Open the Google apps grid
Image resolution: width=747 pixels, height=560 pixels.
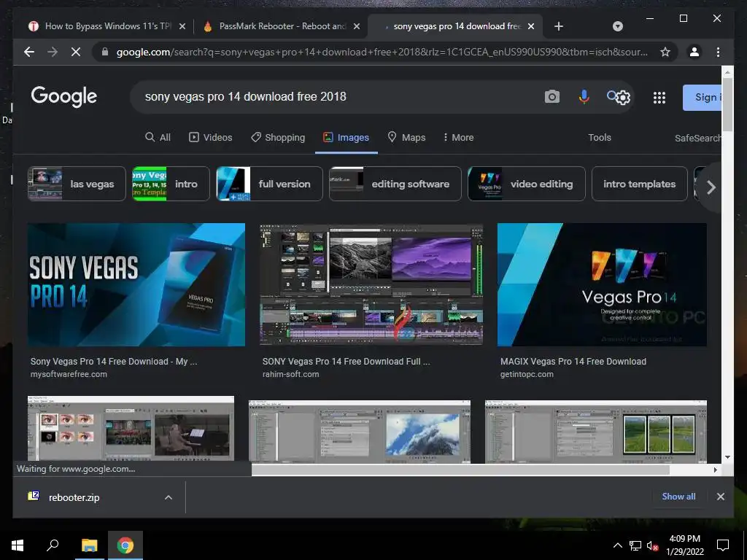[x=659, y=98]
